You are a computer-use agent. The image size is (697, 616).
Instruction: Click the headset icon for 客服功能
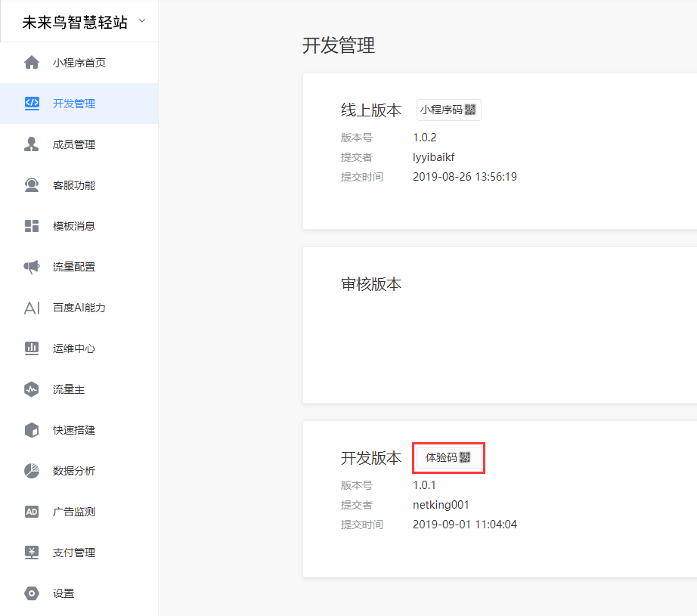[32, 185]
